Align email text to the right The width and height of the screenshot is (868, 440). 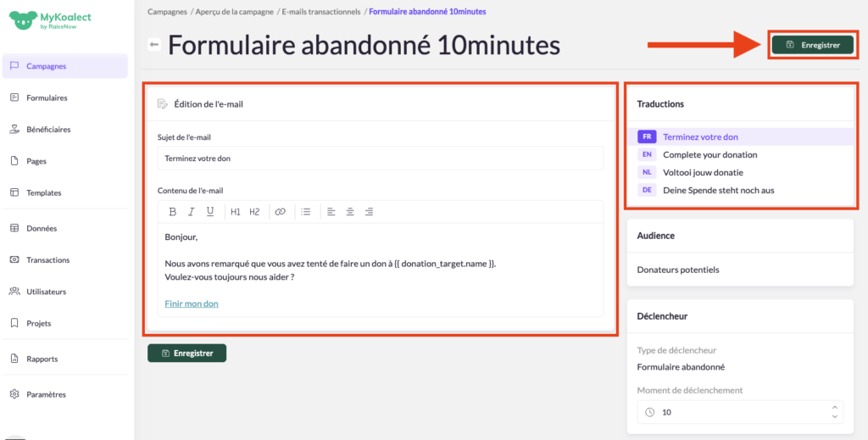369,212
